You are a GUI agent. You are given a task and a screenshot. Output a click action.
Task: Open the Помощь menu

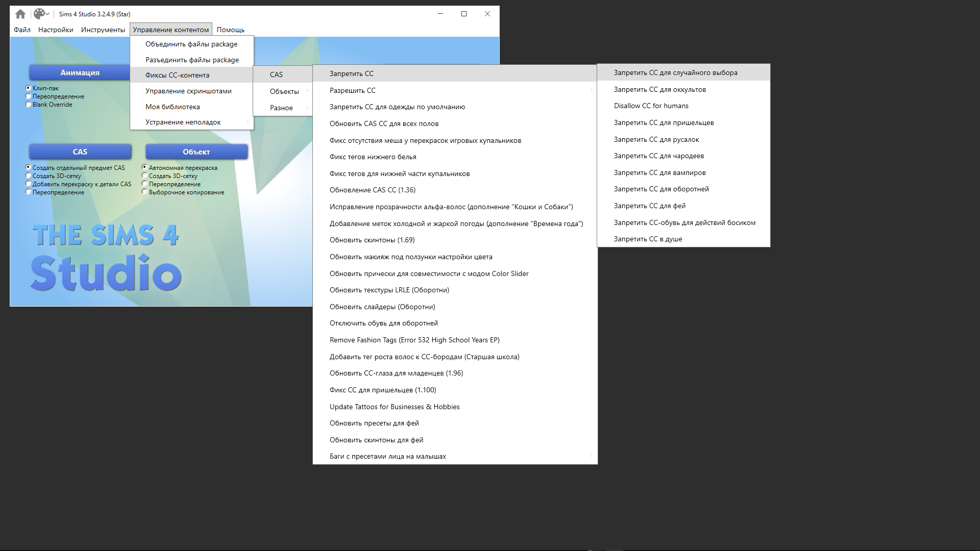[230, 30]
